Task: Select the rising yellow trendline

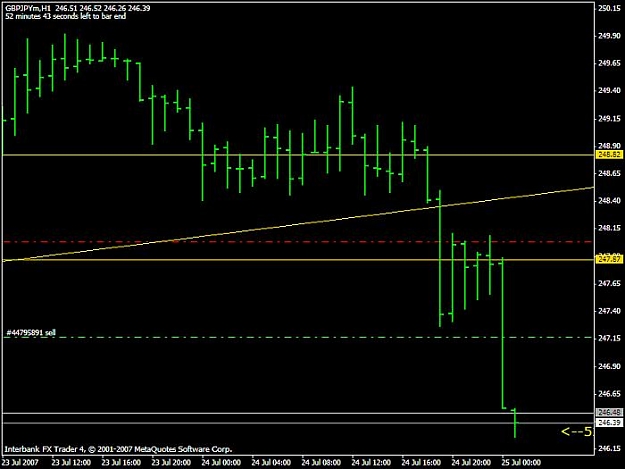Action: click(298, 224)
